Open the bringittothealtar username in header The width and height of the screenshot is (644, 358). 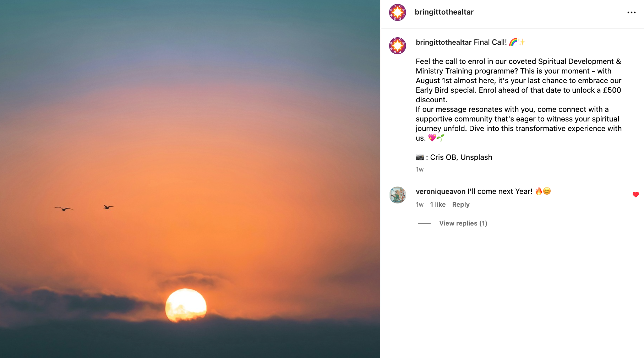pos(444,12)
